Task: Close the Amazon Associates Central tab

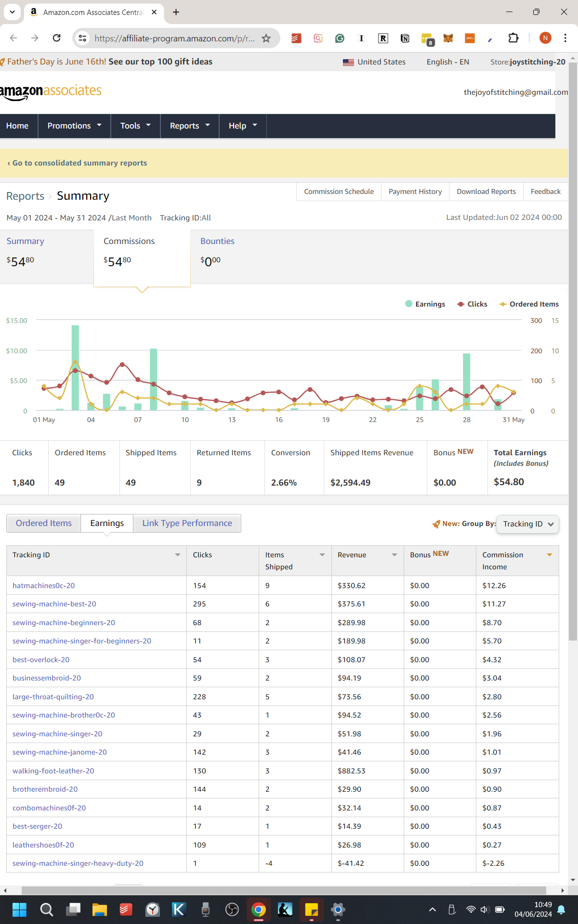Action: (154, 12)
